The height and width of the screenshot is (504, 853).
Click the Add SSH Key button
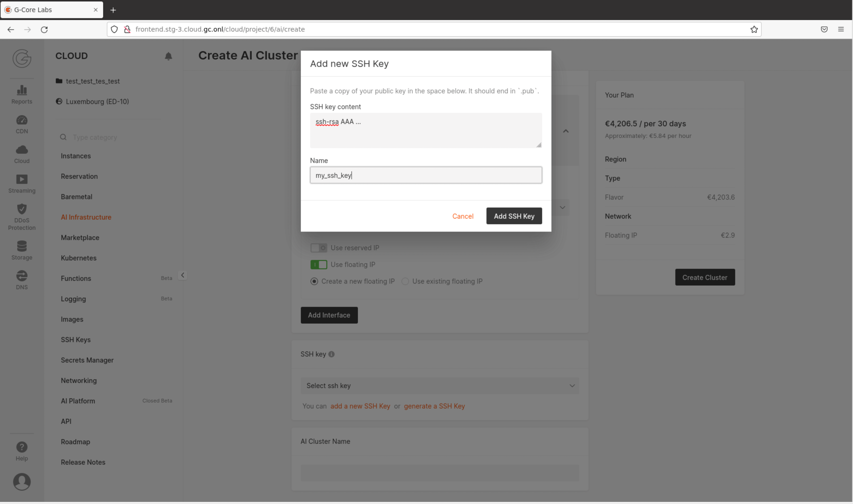(514, 216)
